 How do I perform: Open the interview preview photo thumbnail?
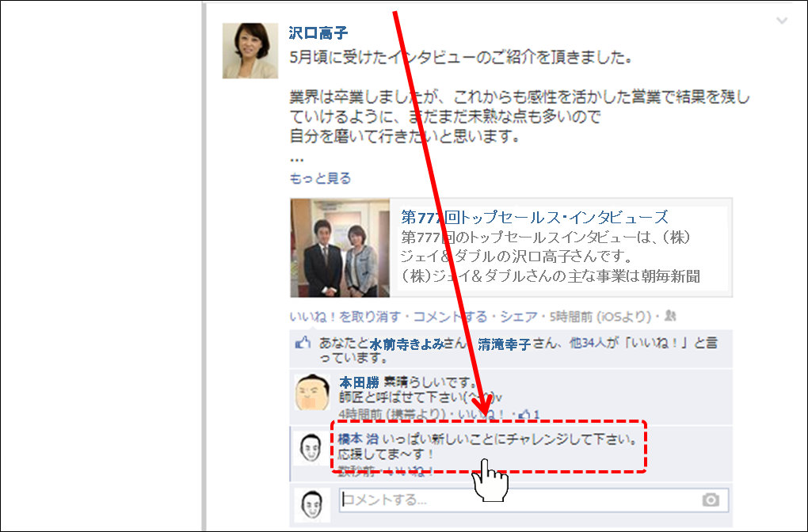340,248
